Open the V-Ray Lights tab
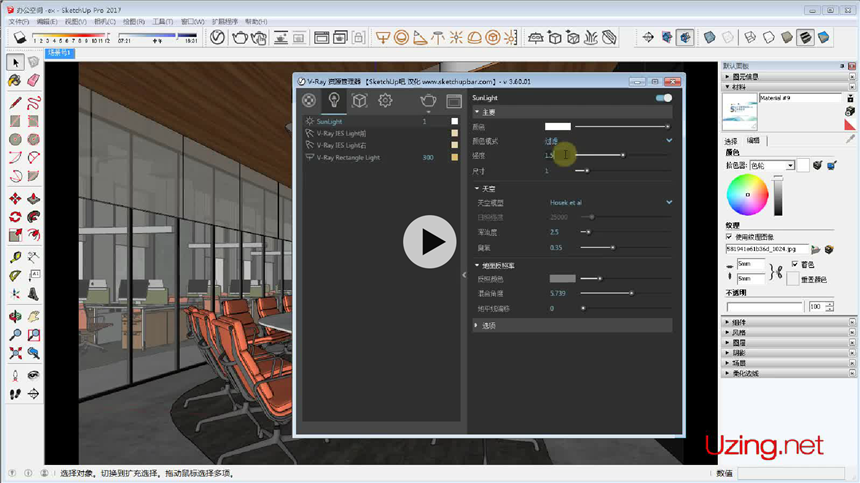This screenshot has height=483, width=860. pos(334,100)
